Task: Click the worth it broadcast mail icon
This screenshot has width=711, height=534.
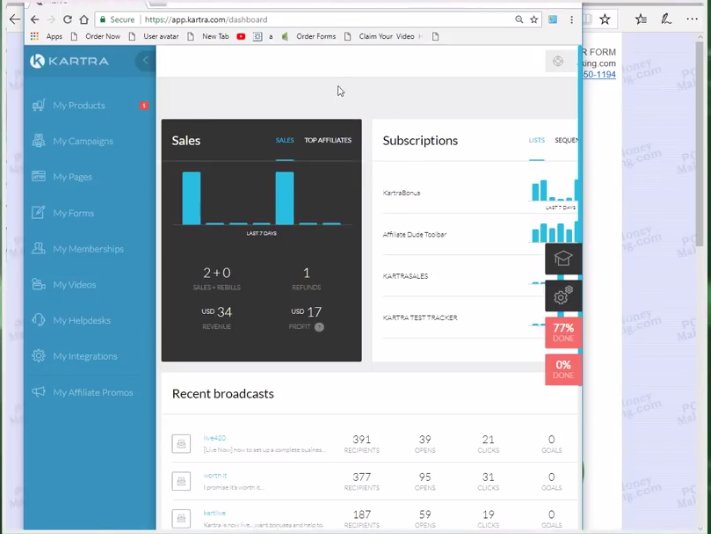Action: click(181, 481)
